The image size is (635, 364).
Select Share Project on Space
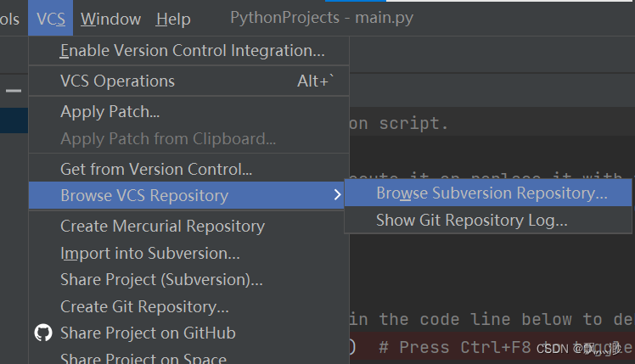pos(143,358)
